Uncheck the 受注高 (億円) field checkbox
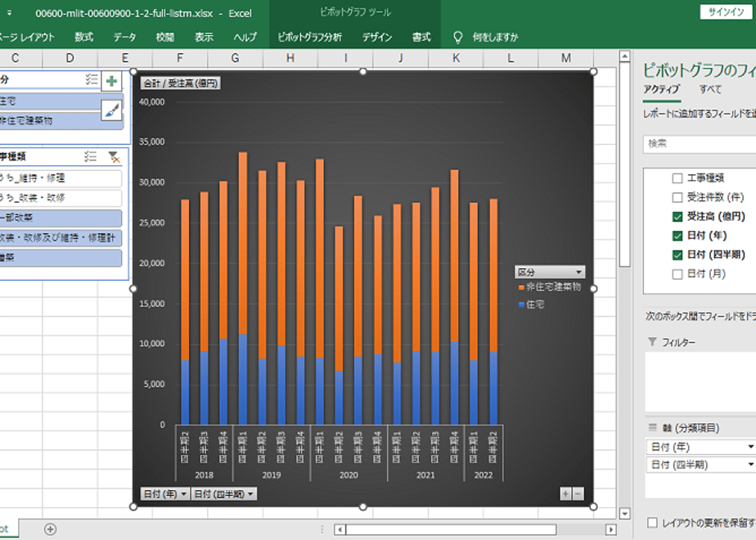 pos(677,217)
